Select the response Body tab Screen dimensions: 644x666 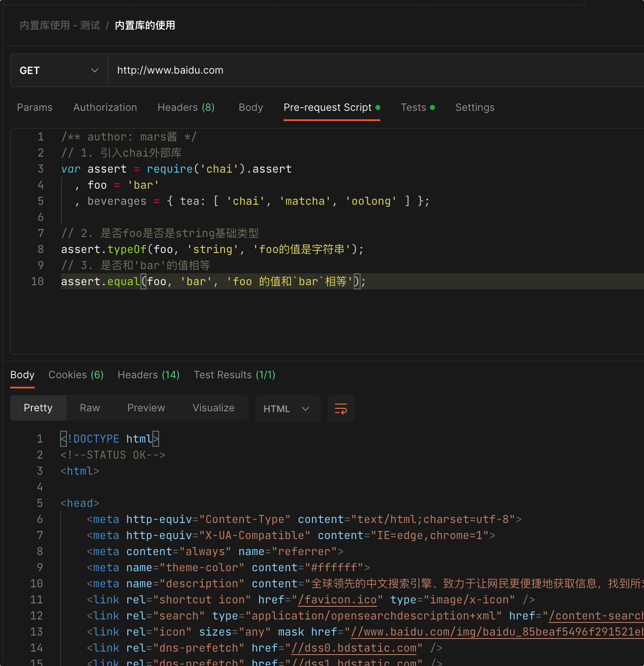tap(22, 375)
